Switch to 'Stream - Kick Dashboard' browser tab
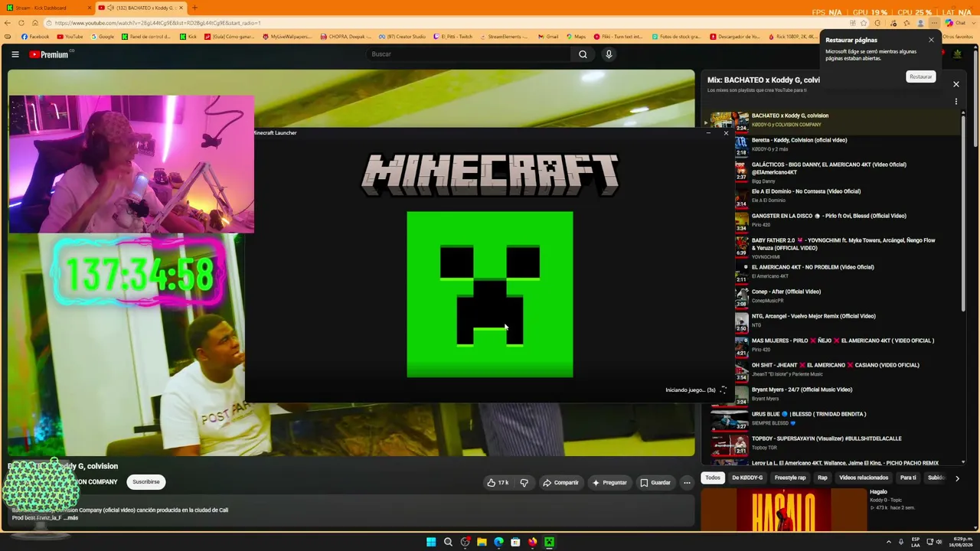The image size is (980, 551). 47,8
